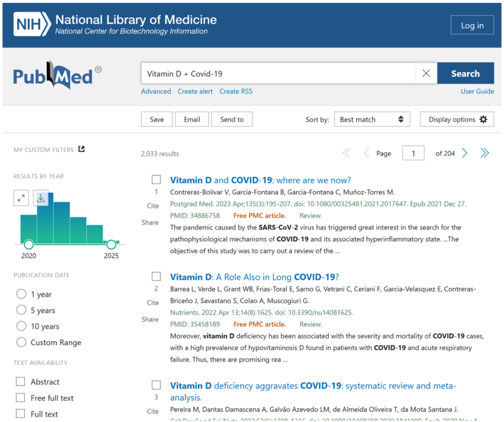Open 'Vitamin D: A Role Also in Long COVID-19?'
Image resolution: width=504 pixels, height=422 pixels.
coord(255,277)
